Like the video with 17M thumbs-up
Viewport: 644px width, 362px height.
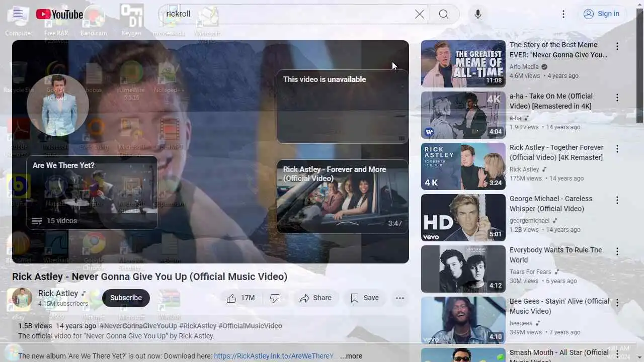(241, 298)
